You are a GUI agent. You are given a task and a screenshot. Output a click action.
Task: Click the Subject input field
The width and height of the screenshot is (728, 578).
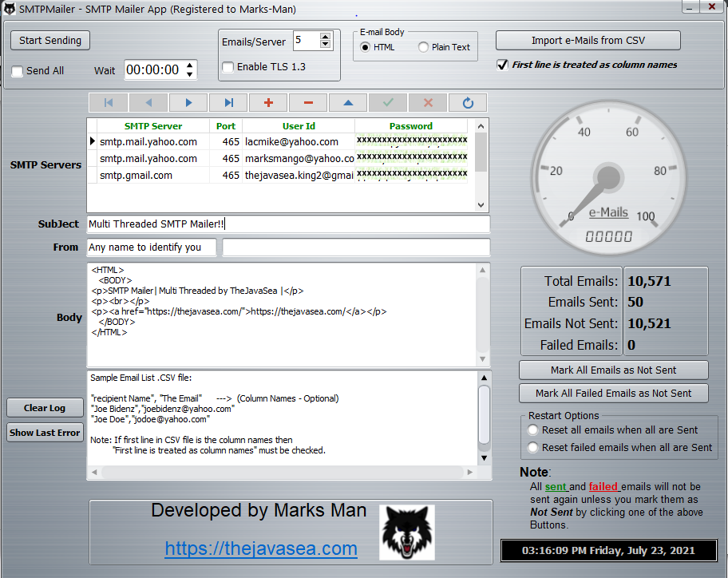288,224
